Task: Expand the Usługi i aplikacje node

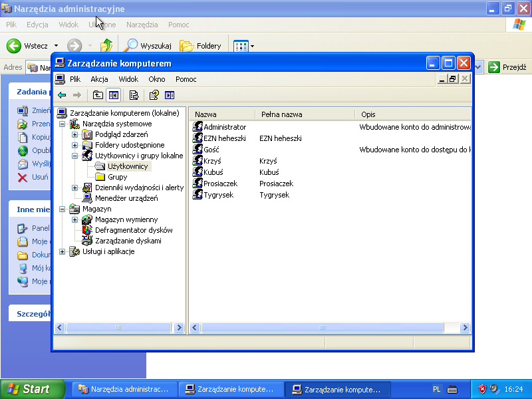Action: [x=63, y=251]
